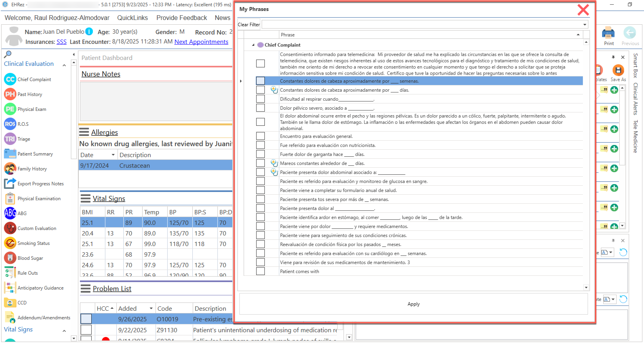Tick checkbox for 'Patient comes with'
Viewport: 644px width, 344px height.
coord(260,272)
